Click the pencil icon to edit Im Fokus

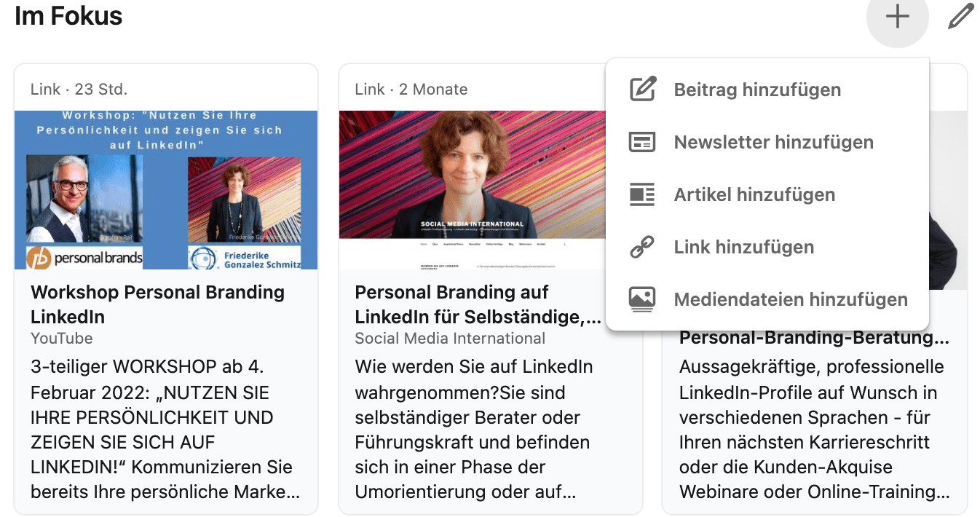961,17
